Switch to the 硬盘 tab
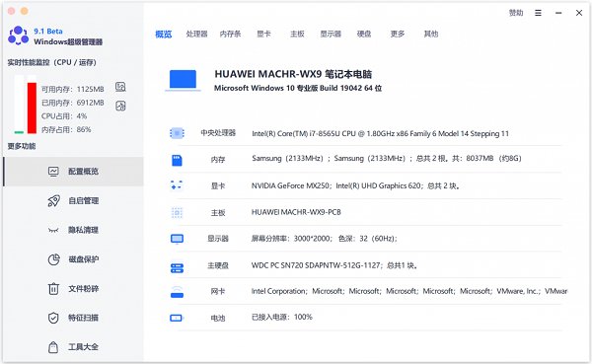 (364, 34)
